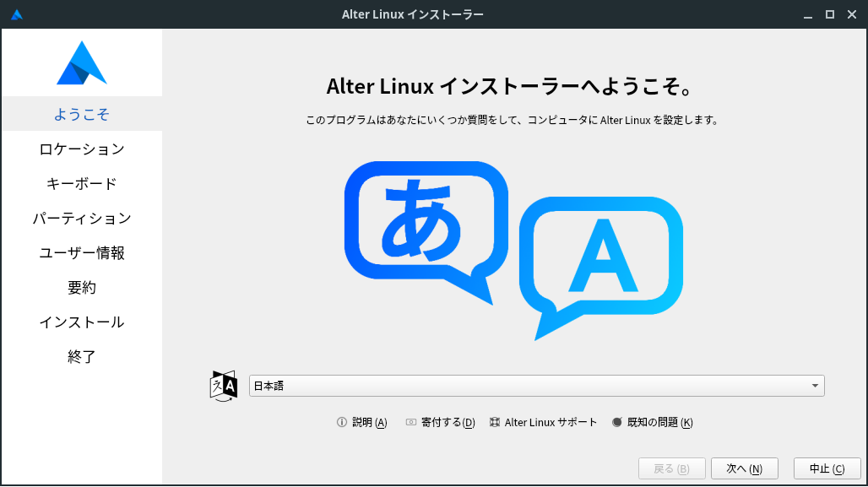Click the info icon next to 説明
This screenshot has width=868, height=487.
point(342,422)
